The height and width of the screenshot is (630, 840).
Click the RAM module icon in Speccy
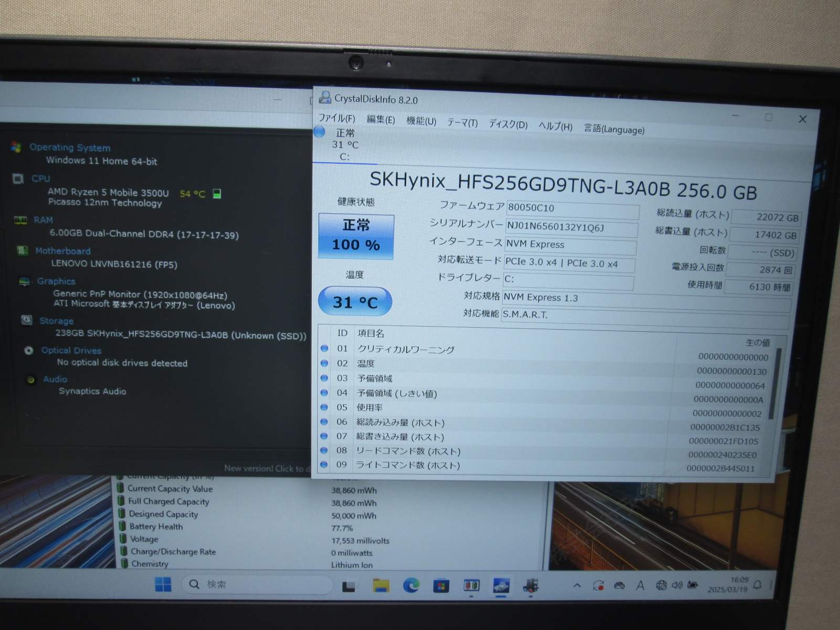coord(20,220)
